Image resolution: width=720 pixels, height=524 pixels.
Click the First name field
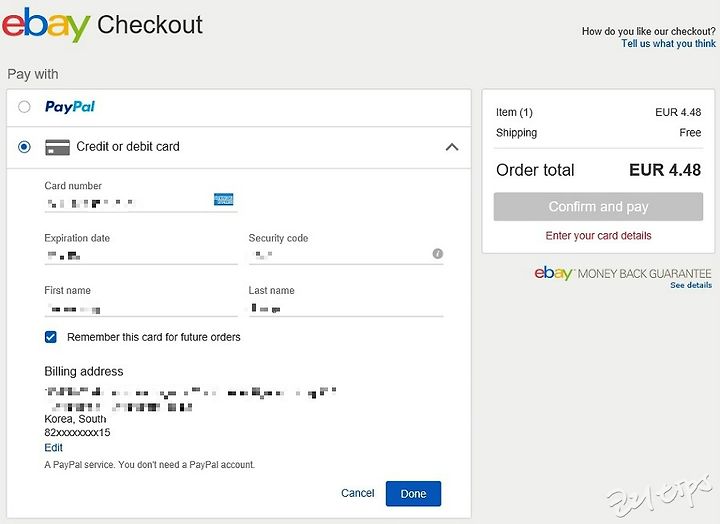pos(141,308)
